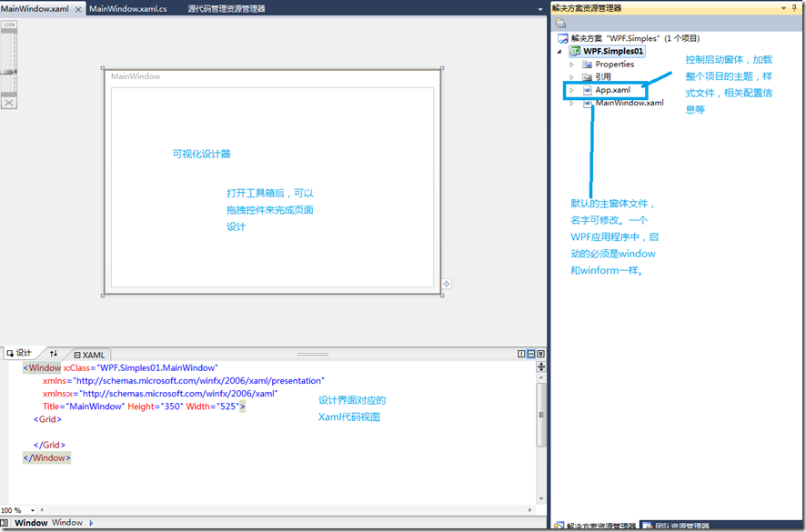Viewport: 806px width, 532px height.
Task: Click the x:Class attribute in XAML
Action: [76, 368]
